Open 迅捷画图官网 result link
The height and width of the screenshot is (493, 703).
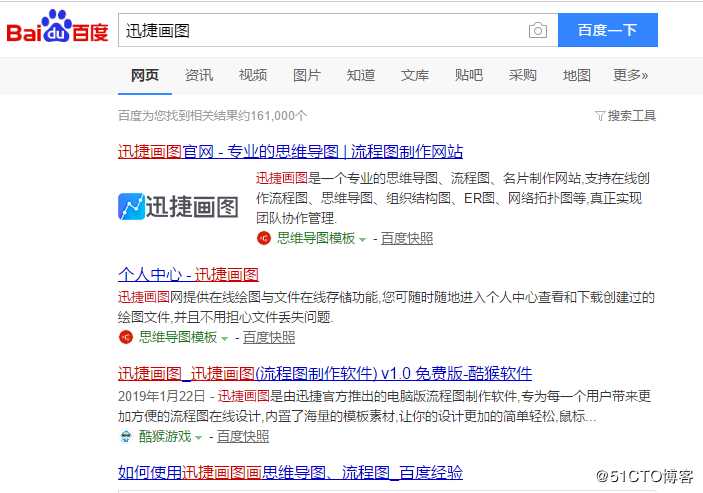291,151
